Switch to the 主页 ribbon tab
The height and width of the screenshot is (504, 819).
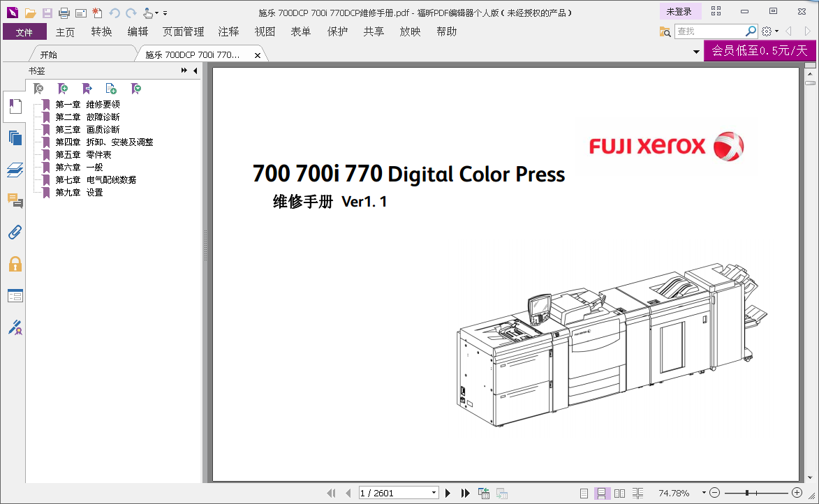point(66,32)
